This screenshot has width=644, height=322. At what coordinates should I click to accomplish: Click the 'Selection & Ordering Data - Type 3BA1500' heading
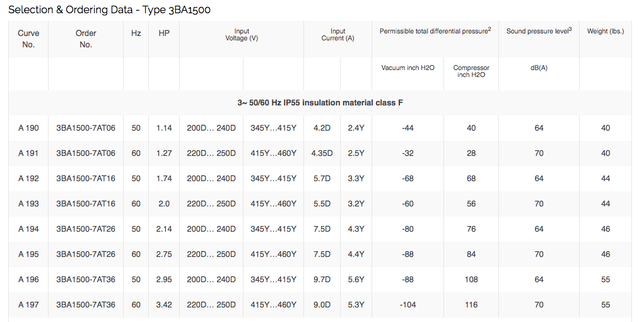coord(109,10)
